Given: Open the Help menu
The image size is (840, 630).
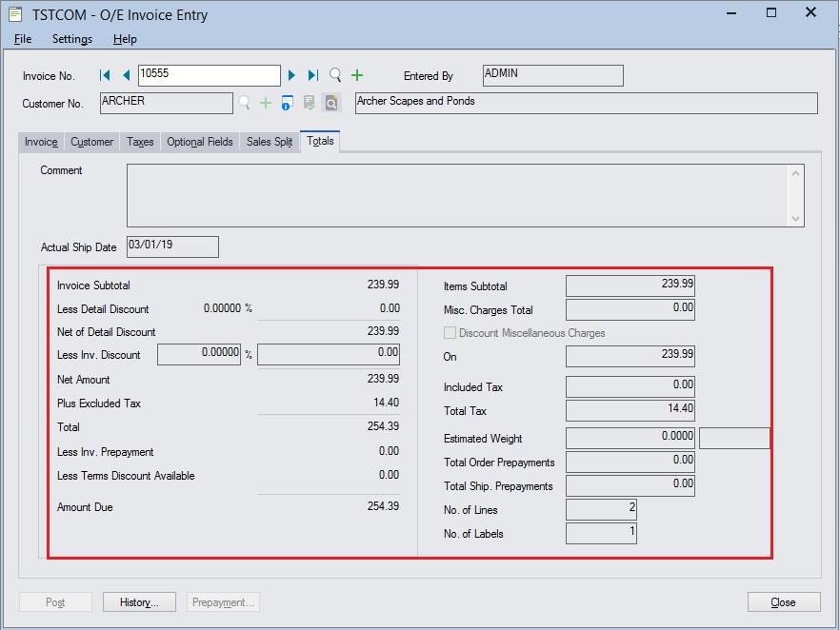Looking at the screenshot, I should (x=125, y=39).
